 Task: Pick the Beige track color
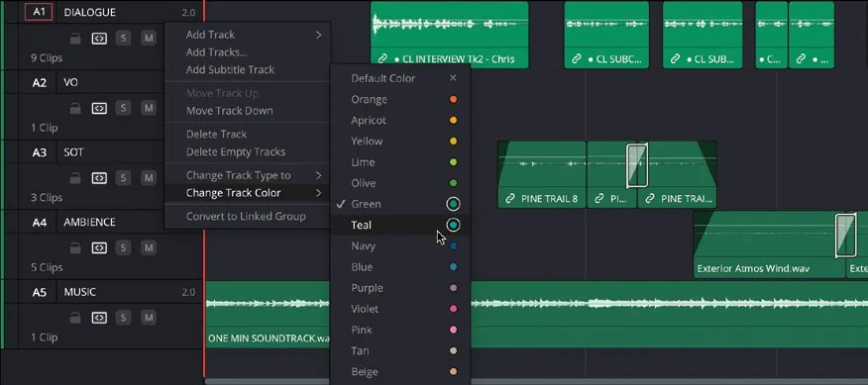[400, 372]
